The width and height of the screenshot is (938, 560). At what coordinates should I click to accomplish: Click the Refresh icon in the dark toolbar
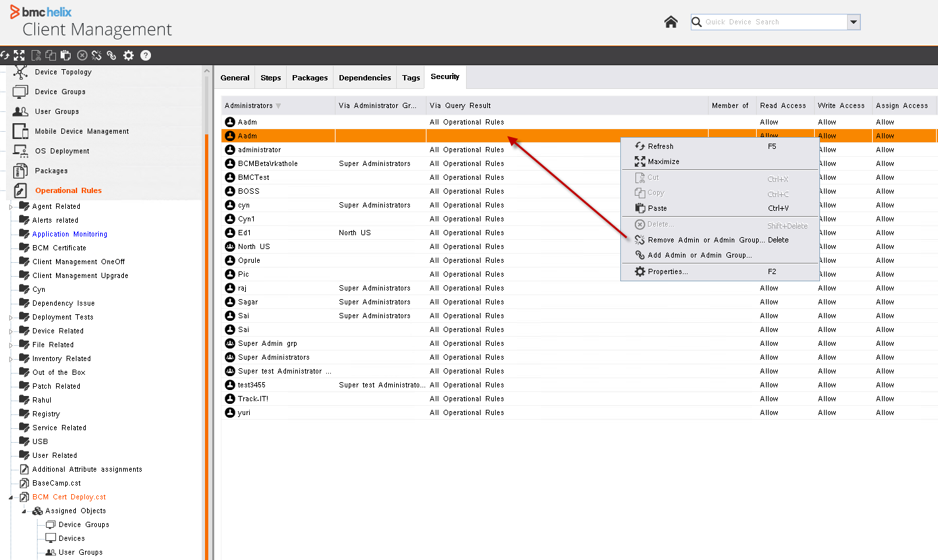(x=5, y=55)
